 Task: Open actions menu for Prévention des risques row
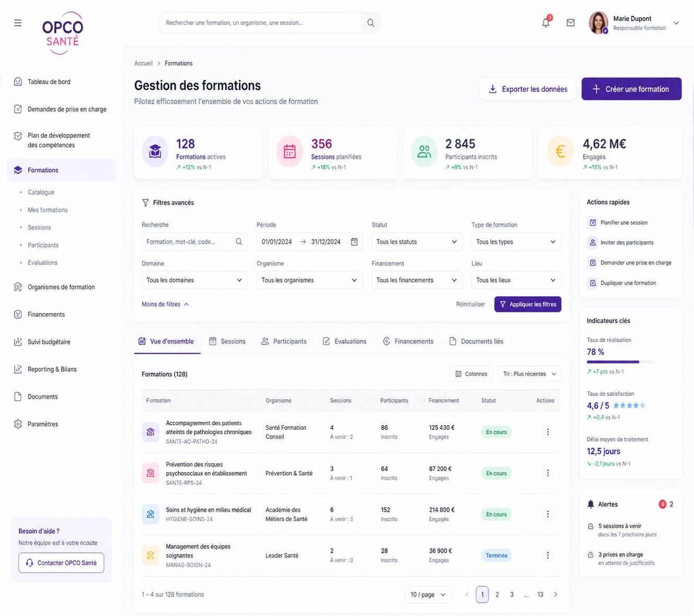coord(547,473)
